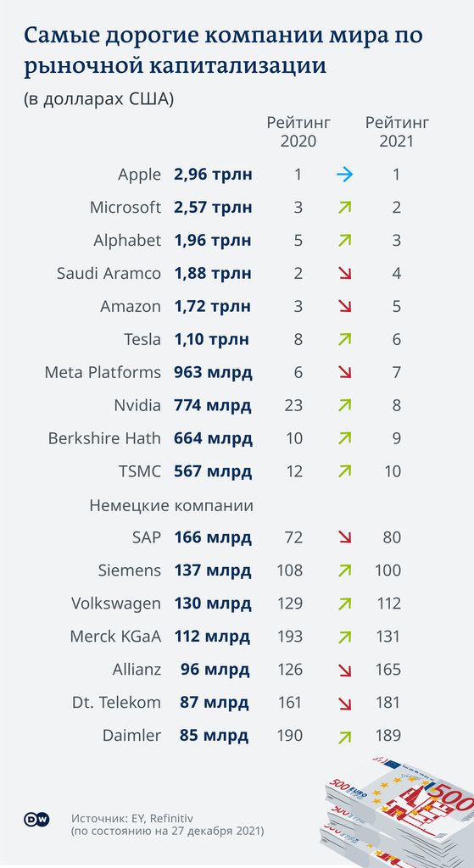This screenshot has height=868, width=474.
Task: Click the DW logo at bottom left
Action: click(x=36, y=820)
